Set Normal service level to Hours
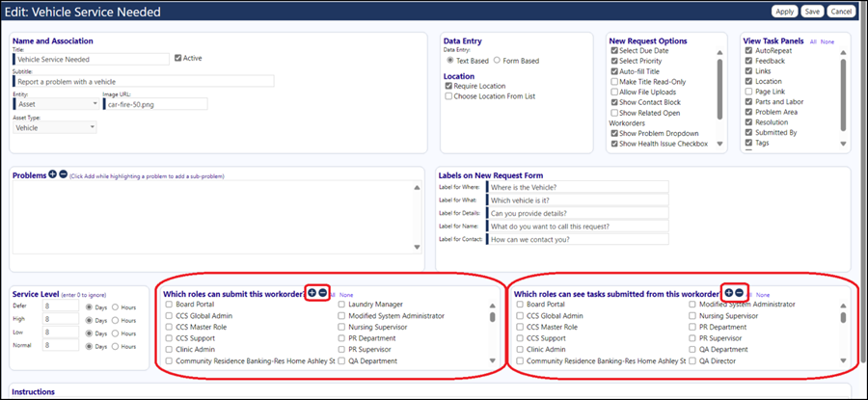Image resolution: width=868 pixels, height=400 pixels. click(x=115, y=346)
